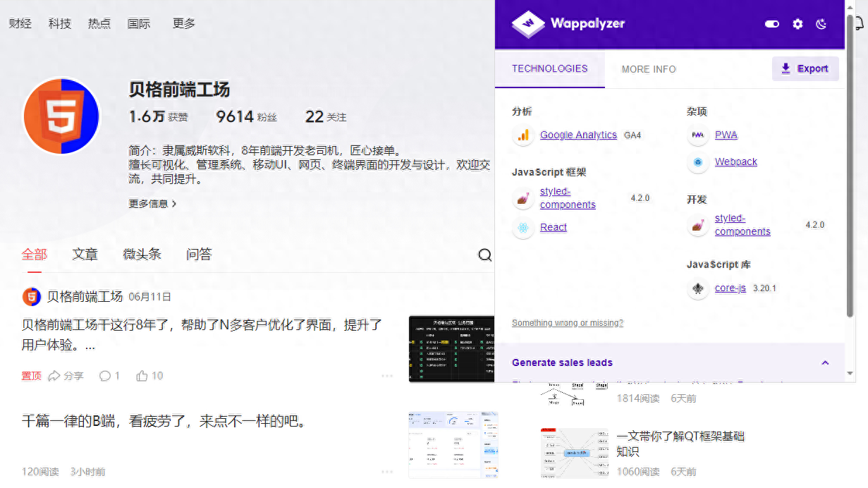Expand 更多信息 profile details
The image size is (868, 488).
152,204
